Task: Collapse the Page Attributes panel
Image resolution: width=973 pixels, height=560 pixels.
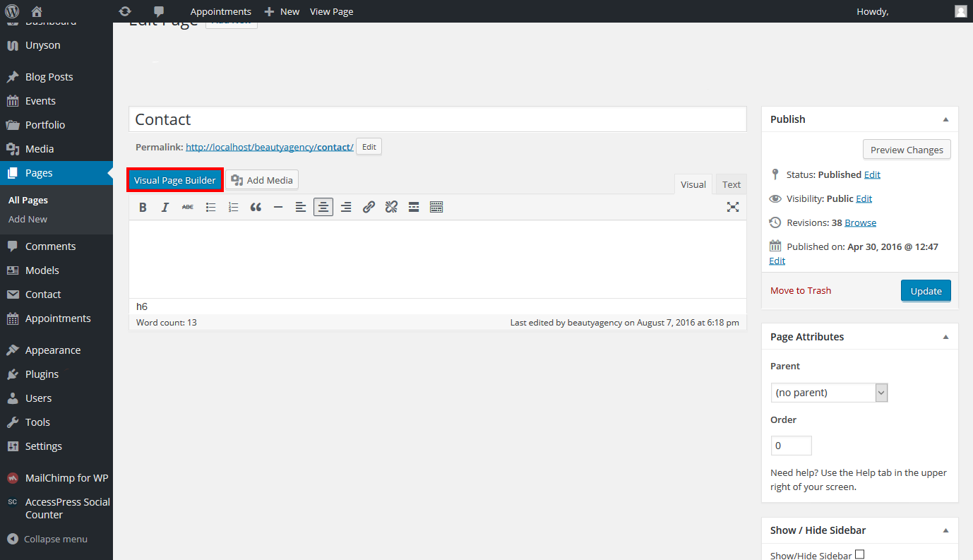Action: click(945, 337)
